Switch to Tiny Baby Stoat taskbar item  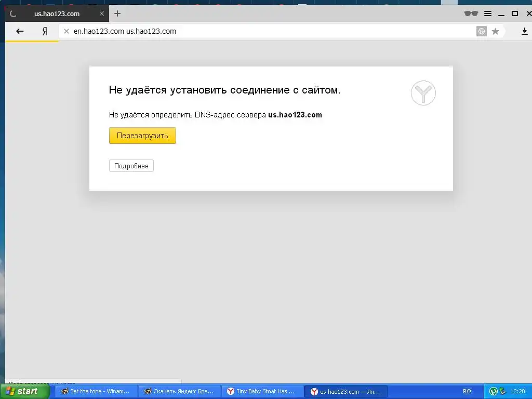click(x=263, y=391)
